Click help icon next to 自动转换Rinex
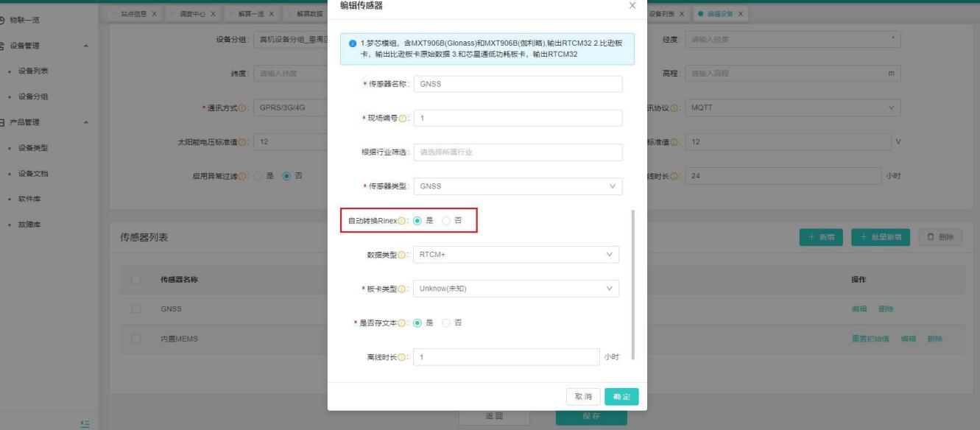The height and width of the screenshot is (430, 980). tap(403, 221)
